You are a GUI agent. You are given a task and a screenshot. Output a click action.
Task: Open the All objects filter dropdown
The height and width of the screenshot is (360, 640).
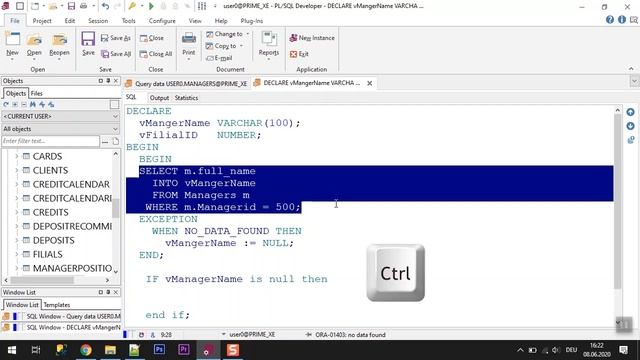pos(60,129)
